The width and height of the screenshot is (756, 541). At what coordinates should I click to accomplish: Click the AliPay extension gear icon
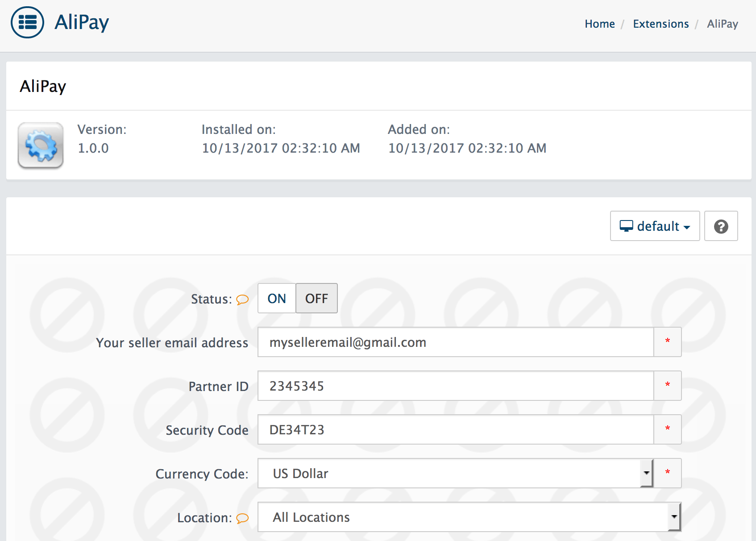pyautogui.click(x=41, y=146)
